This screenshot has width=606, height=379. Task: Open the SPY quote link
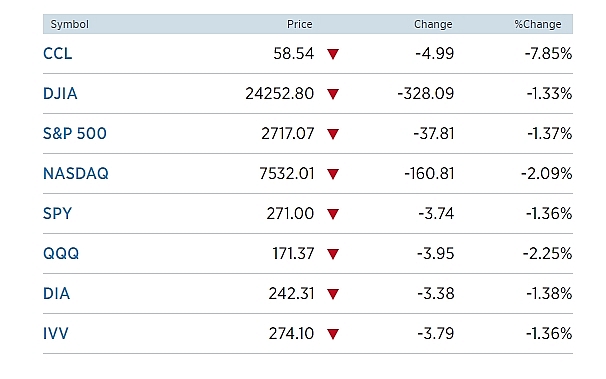pyautogui.click(x=58, y=214)
